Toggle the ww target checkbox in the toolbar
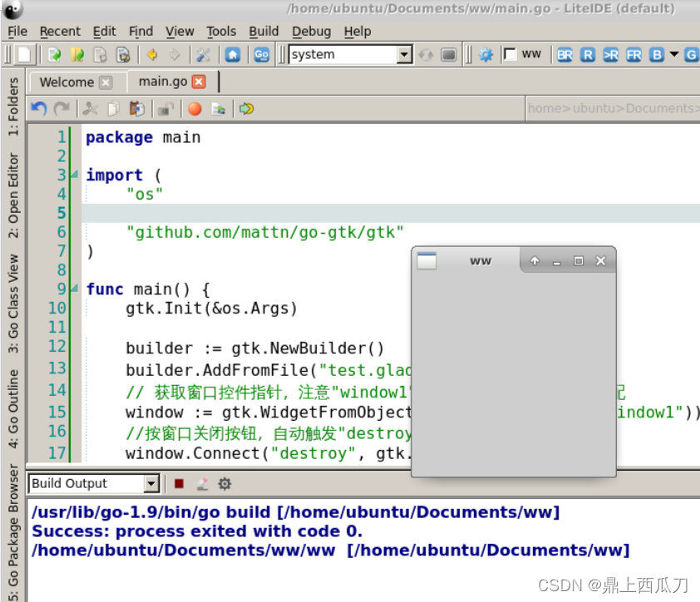 pyautogui.click(x=510, y=54)
